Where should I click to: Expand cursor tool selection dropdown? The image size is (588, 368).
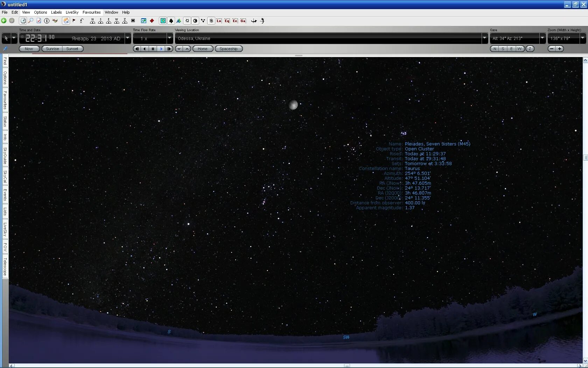[x=14, y=38]
